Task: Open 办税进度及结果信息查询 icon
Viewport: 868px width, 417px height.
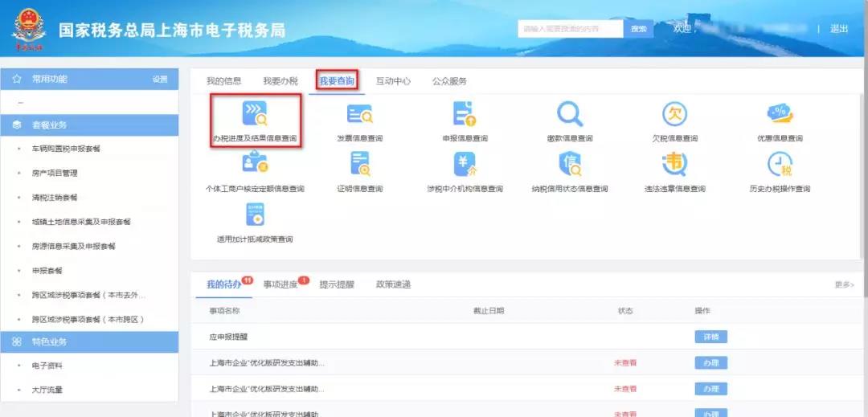Action: click(x=255, y=115)
